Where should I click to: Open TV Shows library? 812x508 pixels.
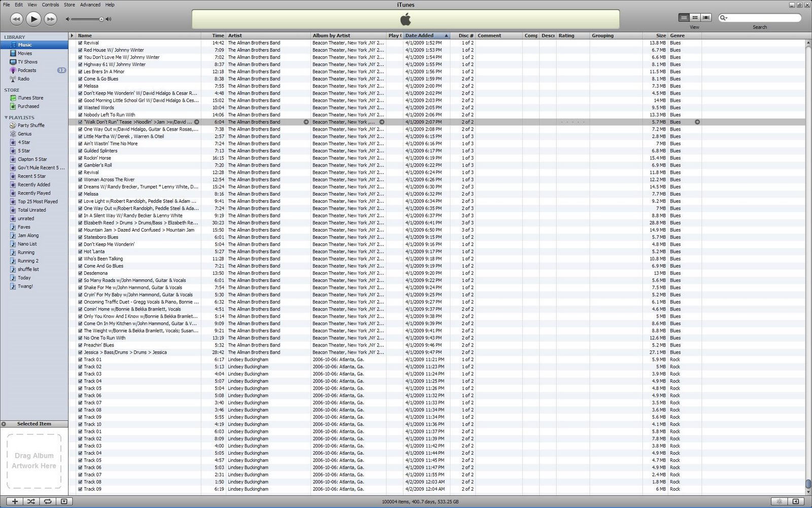(x=34, y=62)
